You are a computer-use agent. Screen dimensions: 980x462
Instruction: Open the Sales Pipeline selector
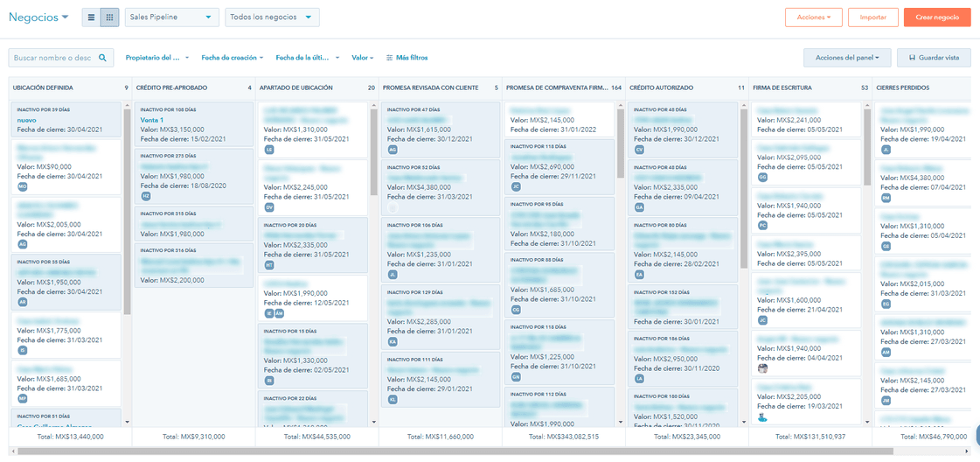(172, 17)
